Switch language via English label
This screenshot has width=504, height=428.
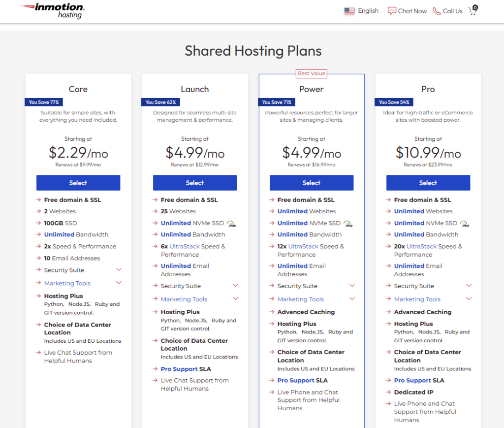(x=368, y=11)
